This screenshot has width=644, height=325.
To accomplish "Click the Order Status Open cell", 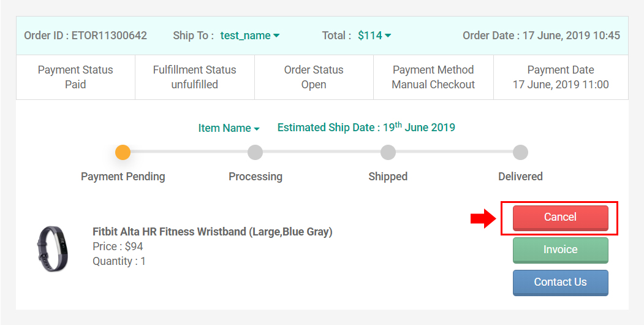I will click(x=314, y=77).
